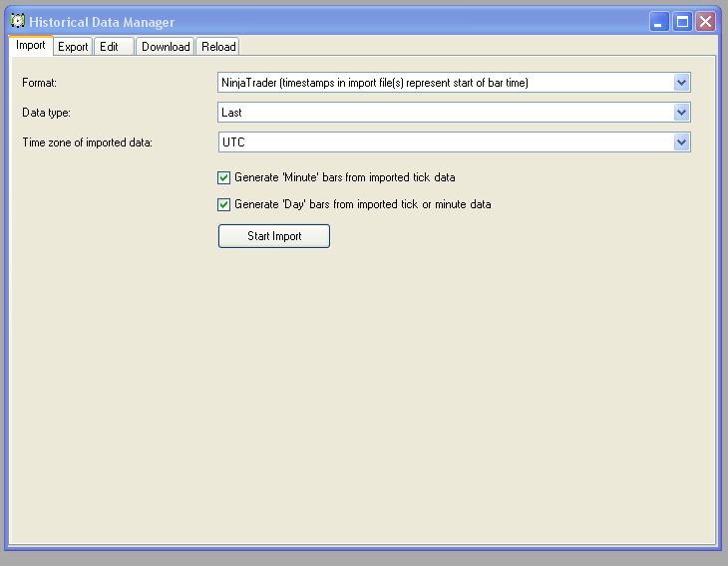Uncheck Generate 'Minute' bars checkbox
The width and height of the screenshot is (728, 566).
tap(223, 177)
